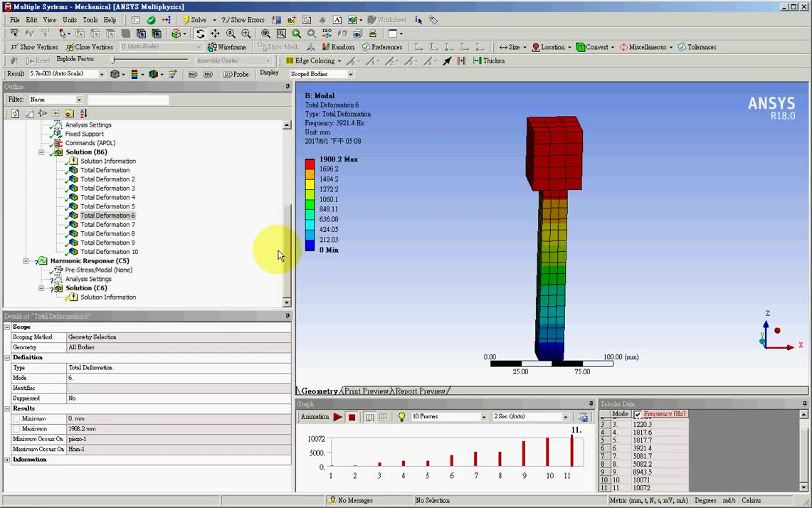Collapse the Harmonic Response (C5) node

tap(26, 261)
